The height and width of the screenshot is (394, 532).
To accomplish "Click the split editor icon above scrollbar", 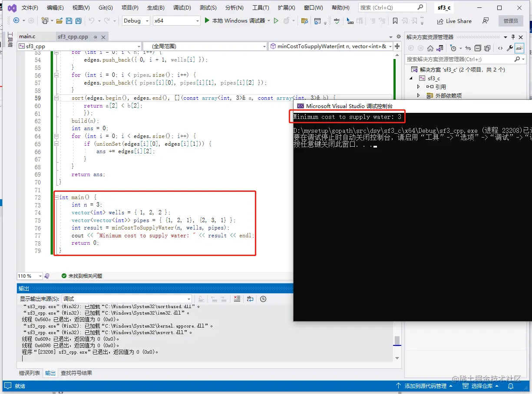I will point(397,46).
